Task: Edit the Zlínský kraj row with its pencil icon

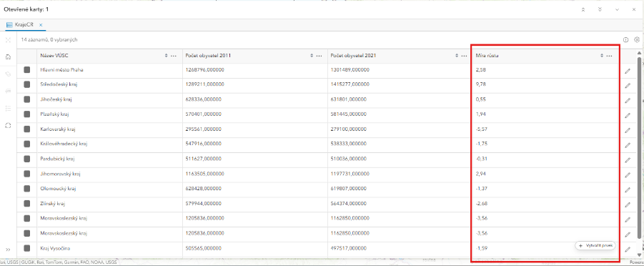Action: [627, 205]
